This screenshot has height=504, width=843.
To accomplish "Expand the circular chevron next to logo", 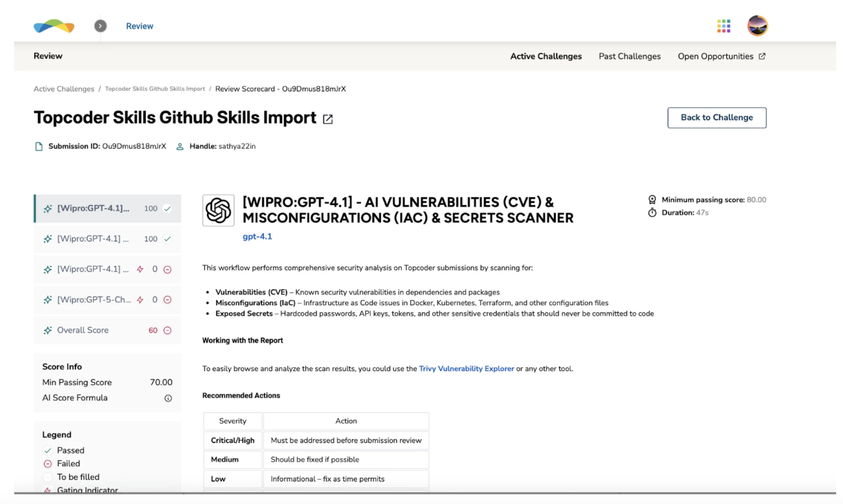I will coord(100,26).
